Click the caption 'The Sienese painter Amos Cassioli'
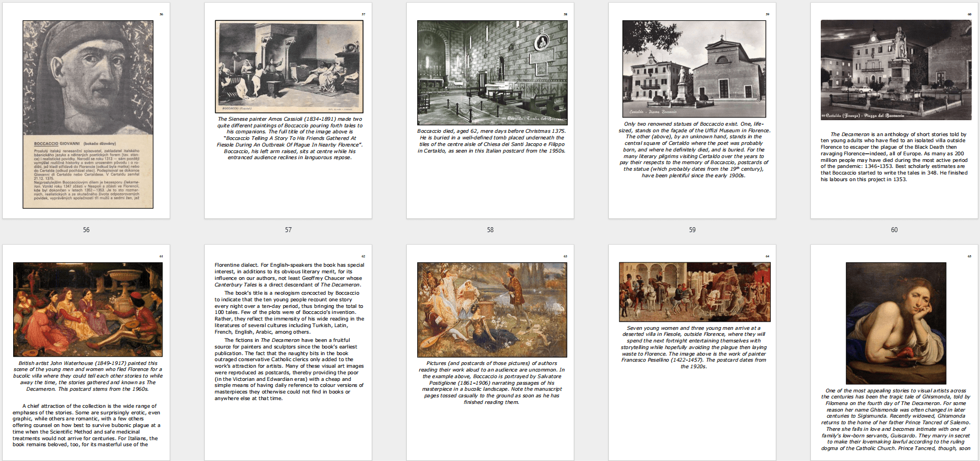This screenshot has width=980, height=461. (289, 138)
